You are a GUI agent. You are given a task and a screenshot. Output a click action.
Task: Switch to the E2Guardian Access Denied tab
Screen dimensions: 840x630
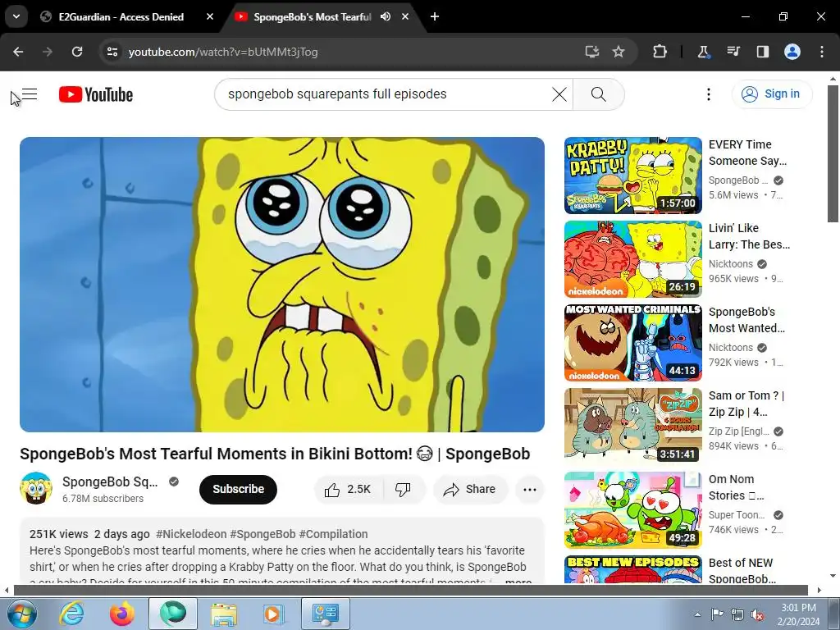tap(121, 16)
